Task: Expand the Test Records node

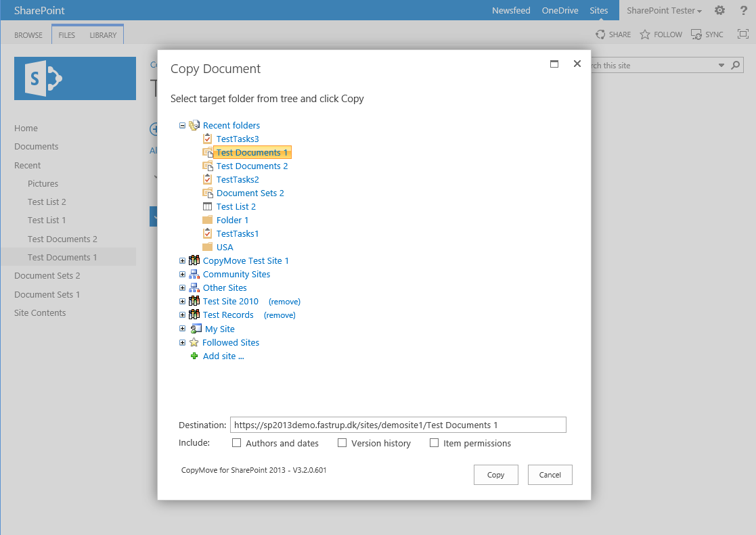Action: [182, 315]
